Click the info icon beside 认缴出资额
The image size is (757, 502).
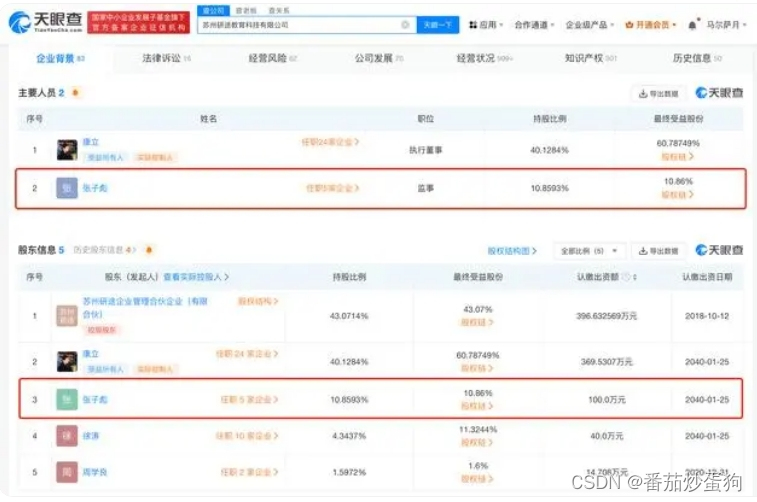[x=626, y=277]
